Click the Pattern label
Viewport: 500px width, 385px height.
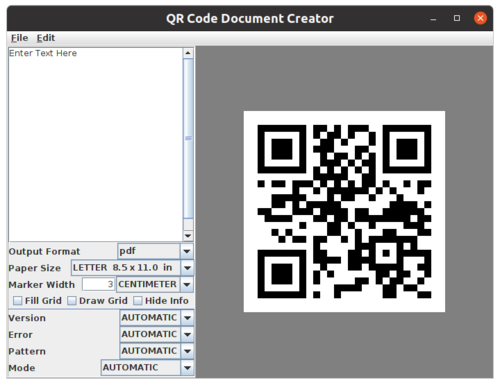tap(27, 351)
